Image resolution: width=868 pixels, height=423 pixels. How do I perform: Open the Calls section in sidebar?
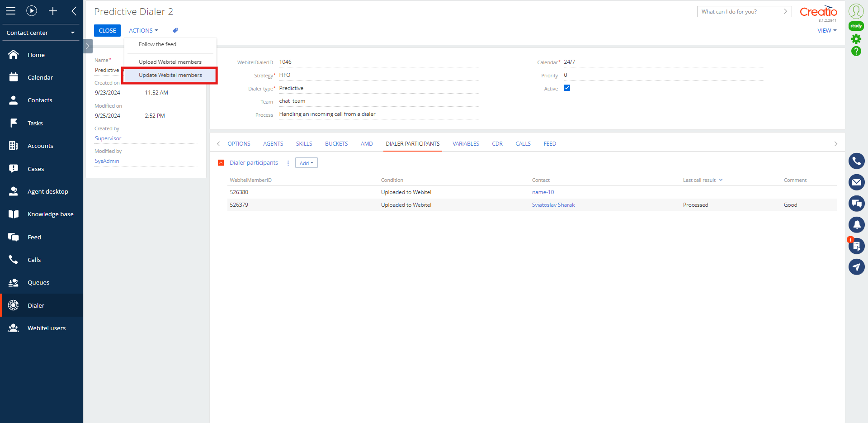pyautogui.click(x=42, y=260)
